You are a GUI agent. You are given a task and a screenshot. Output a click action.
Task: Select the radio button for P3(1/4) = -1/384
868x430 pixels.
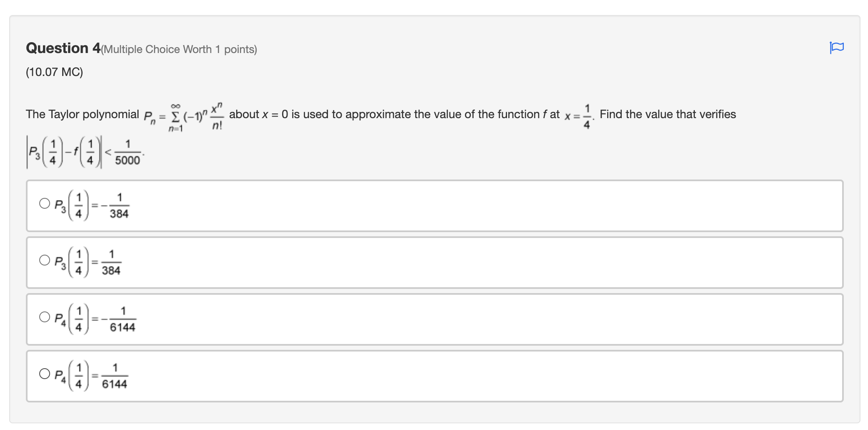click(44, 204)
